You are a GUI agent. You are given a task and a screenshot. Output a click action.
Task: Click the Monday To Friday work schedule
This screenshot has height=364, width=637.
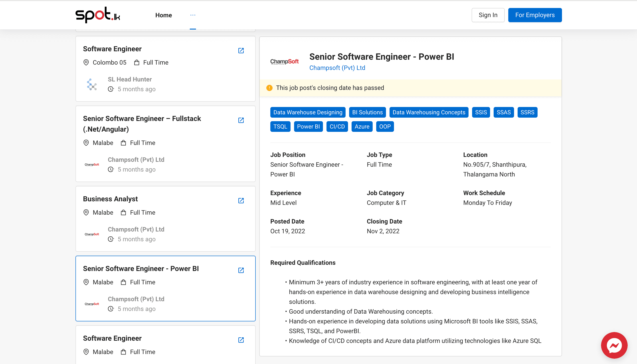[x=487, y=203]
